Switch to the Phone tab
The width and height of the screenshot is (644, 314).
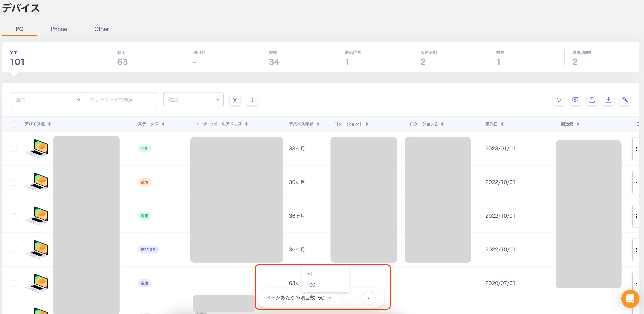pyautogui.click(x=59, y=29)
